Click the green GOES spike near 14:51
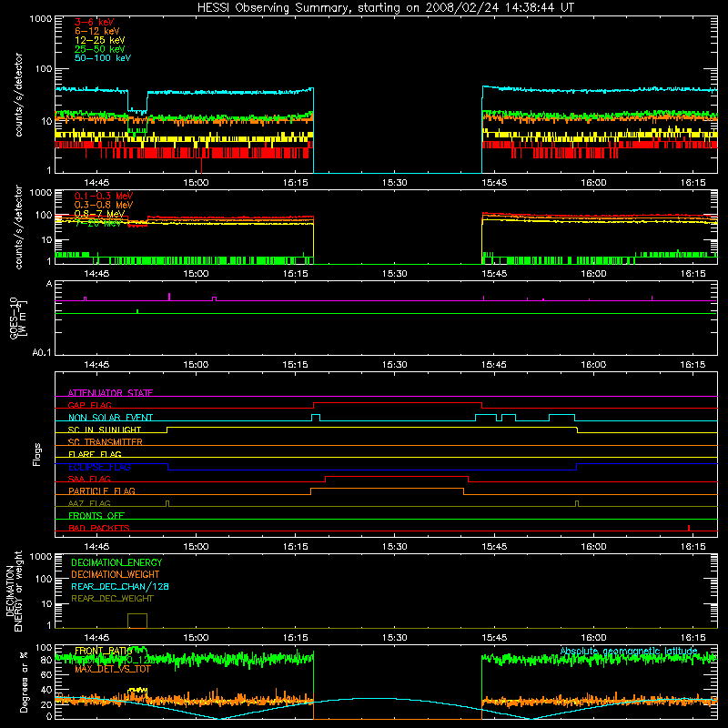 [x=137, y=311]
